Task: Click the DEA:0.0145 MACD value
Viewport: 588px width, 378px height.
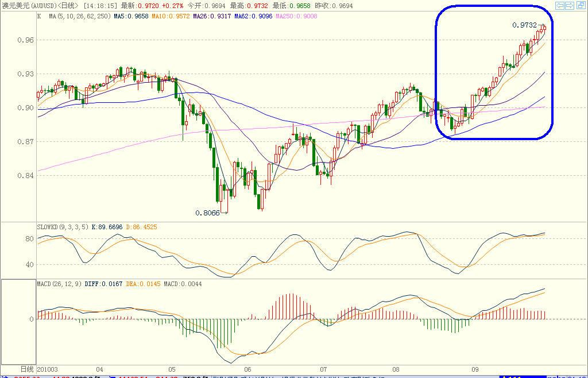Action: [x=143, y=284]
